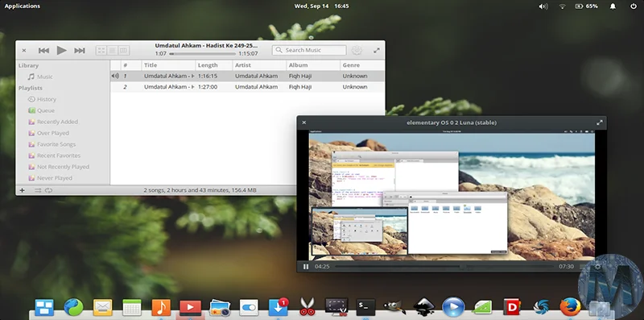
Task: Launch the red scissors app in dock
Action: click(308, 307)
